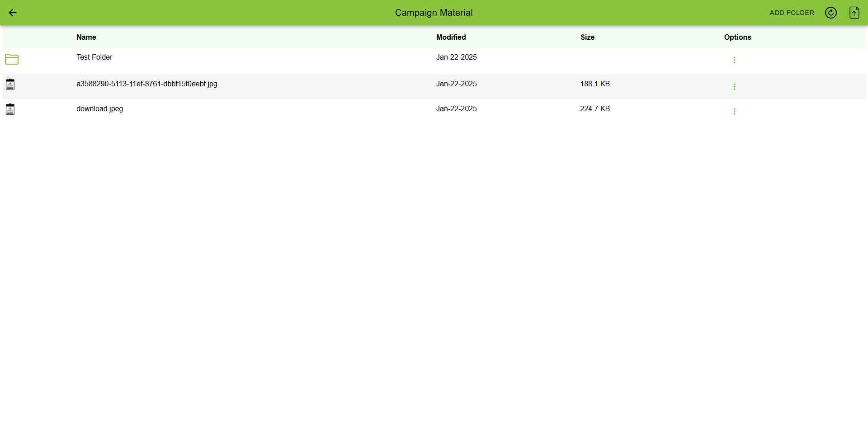Open options menu for a3588290 jpg file
868x427 pixels.
(x=734, y=87)
